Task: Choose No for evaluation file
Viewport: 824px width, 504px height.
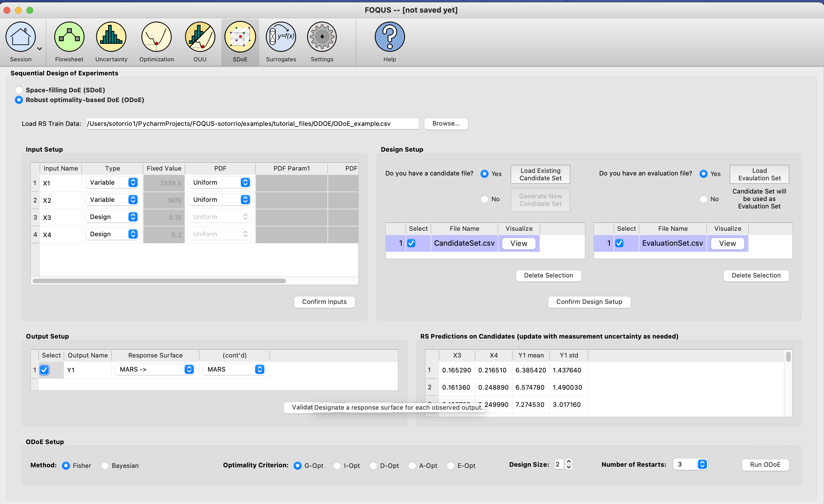Action: [x=703, y=199]
